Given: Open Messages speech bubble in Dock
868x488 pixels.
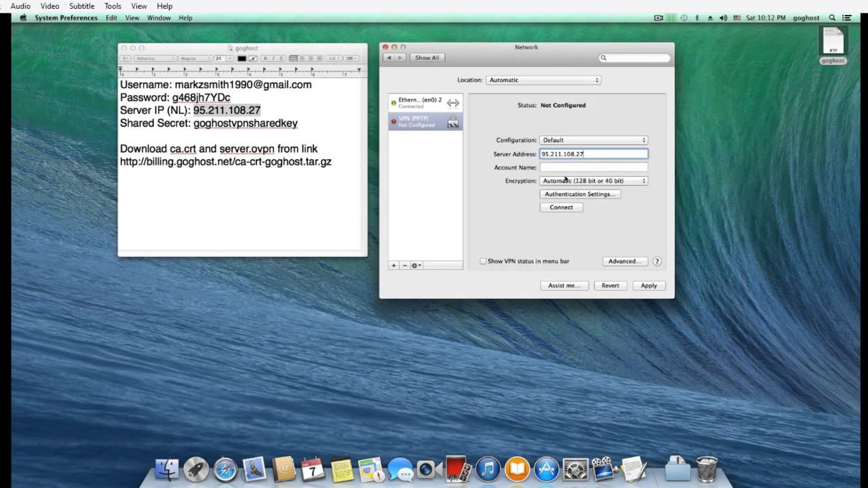Looking at the screenshot, I should coord(401,470).
